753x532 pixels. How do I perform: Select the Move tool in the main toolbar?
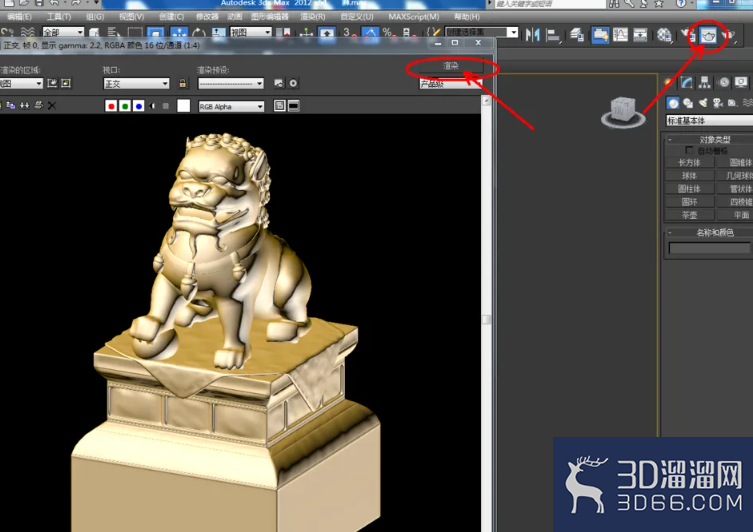179,34
